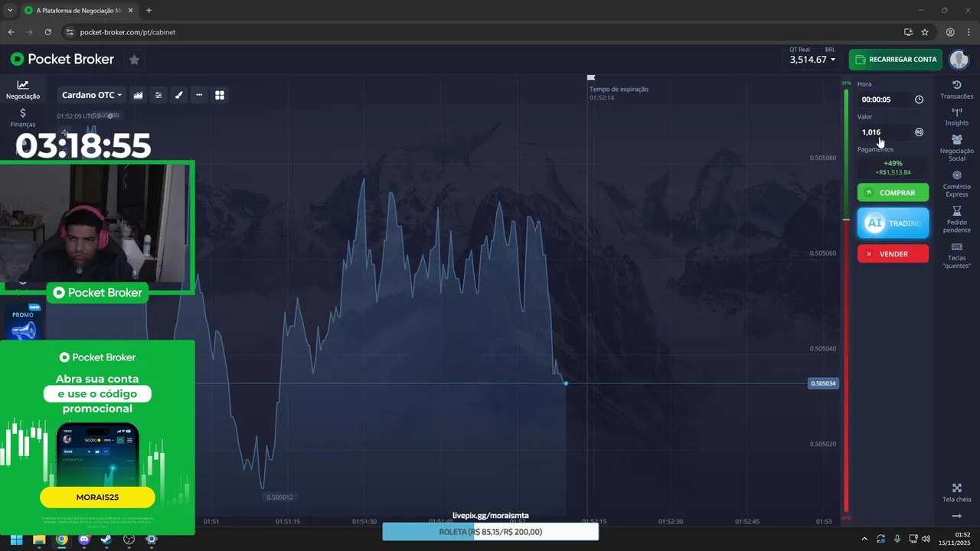Favorite with star icon beside Pocket Broker

[134, 60]
